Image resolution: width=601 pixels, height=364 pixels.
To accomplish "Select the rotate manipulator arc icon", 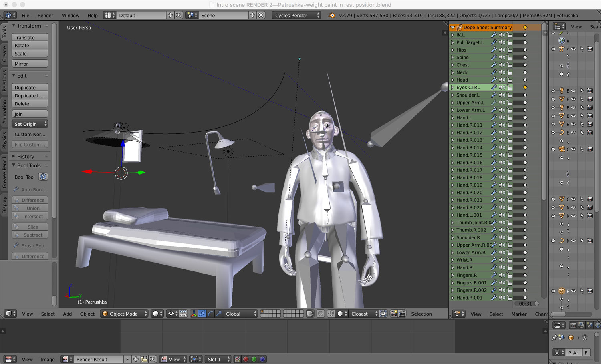I will [210, 314].
